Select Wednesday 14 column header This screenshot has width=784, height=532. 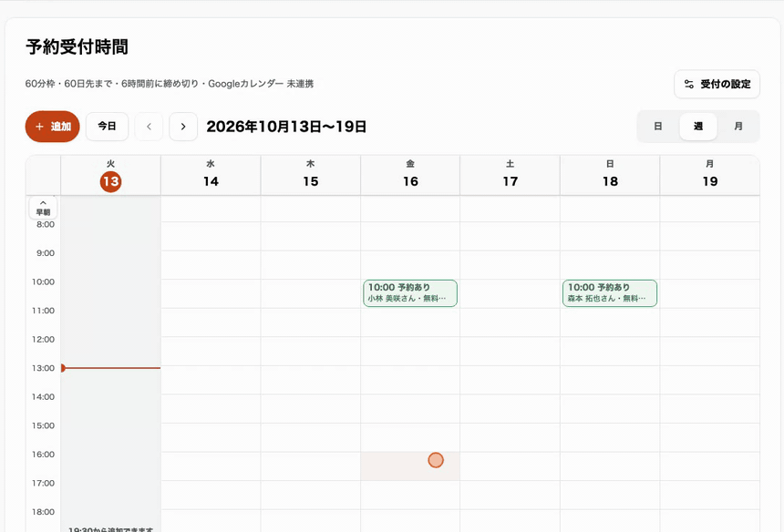(x=211, y=175)
